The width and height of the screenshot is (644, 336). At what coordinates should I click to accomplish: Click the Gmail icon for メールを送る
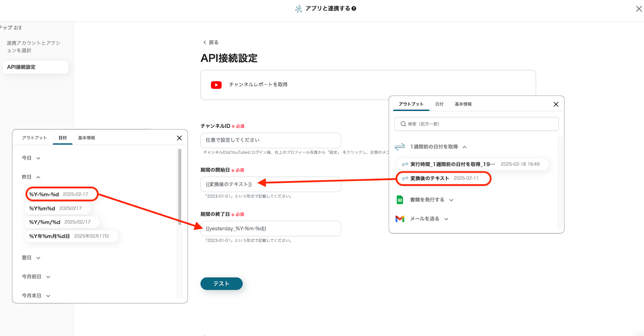click(x=400, y=219)
